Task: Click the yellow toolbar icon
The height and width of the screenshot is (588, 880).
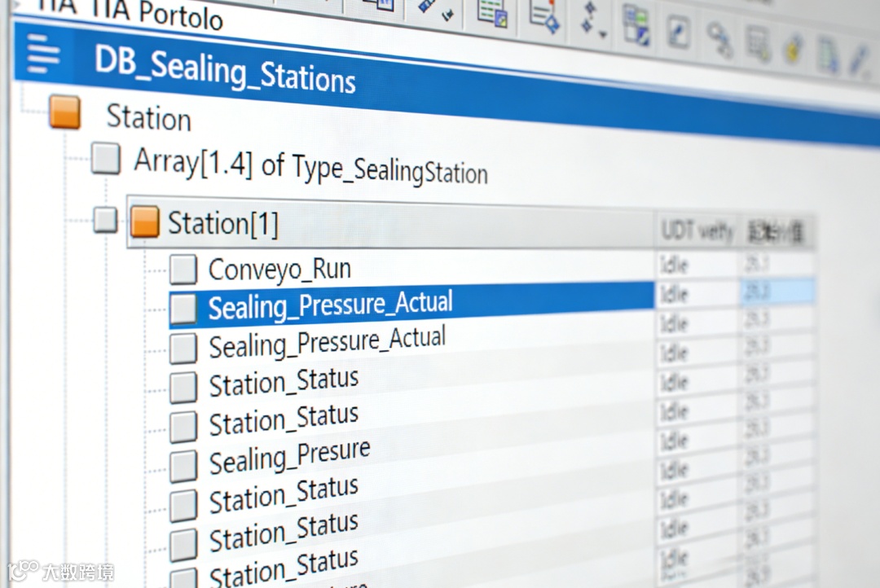Action: coord(793,48)
